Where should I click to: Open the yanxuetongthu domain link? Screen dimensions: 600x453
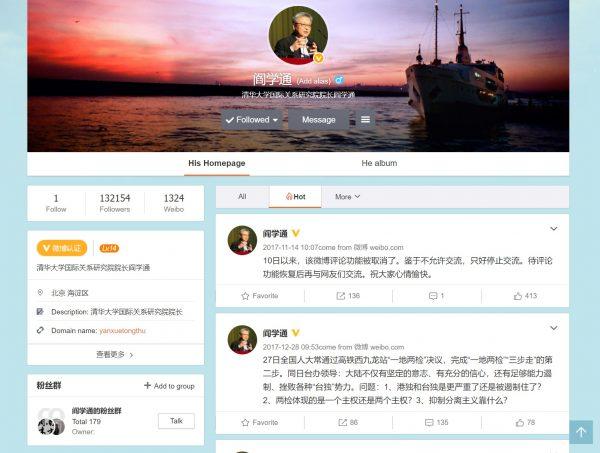122,331
